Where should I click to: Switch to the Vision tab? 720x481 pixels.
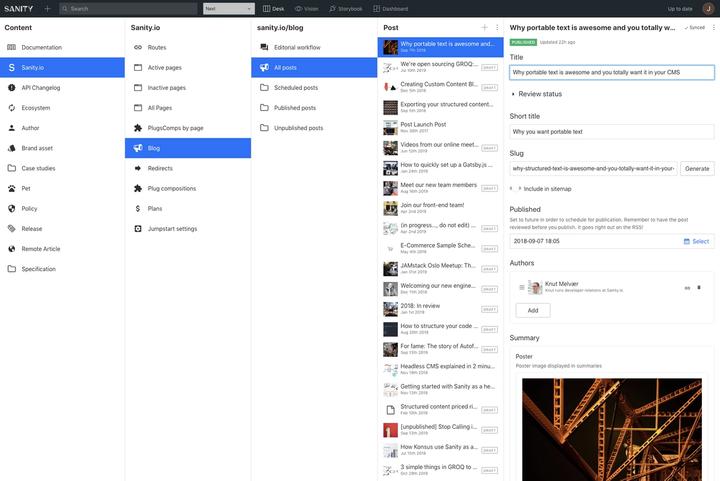[305, 8]
